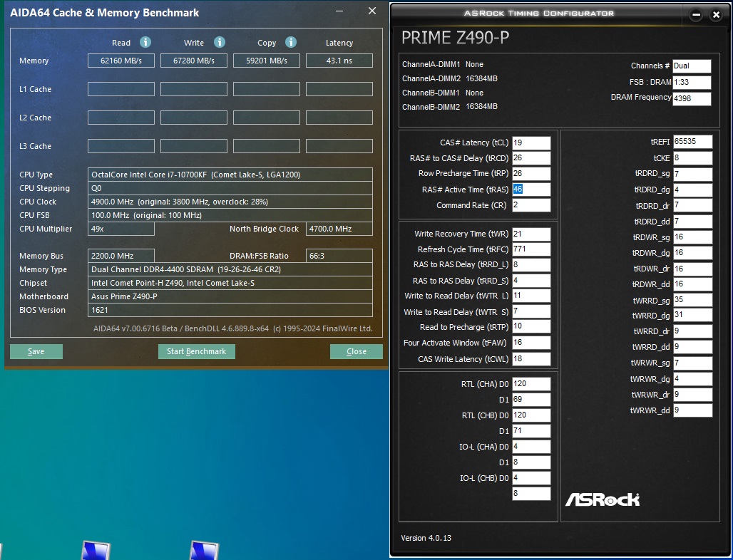Select the tRRD_L field
733x560 pixels.
[531, 265]
